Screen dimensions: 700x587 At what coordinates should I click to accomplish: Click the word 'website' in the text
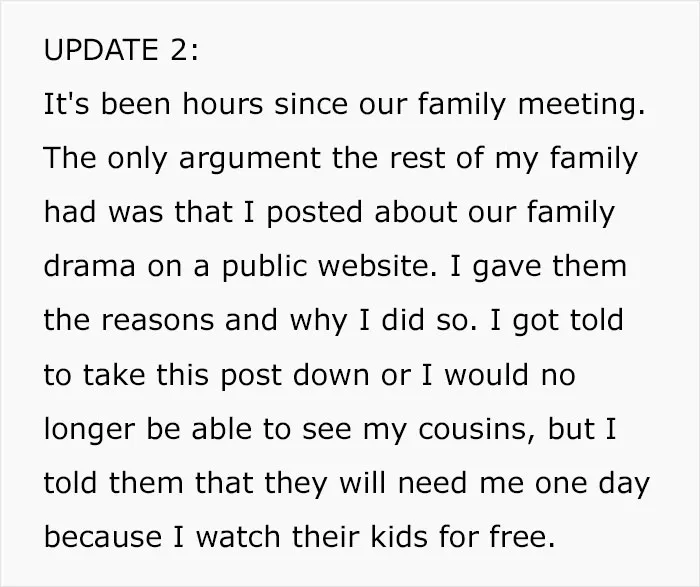click(x=375, y=266)
